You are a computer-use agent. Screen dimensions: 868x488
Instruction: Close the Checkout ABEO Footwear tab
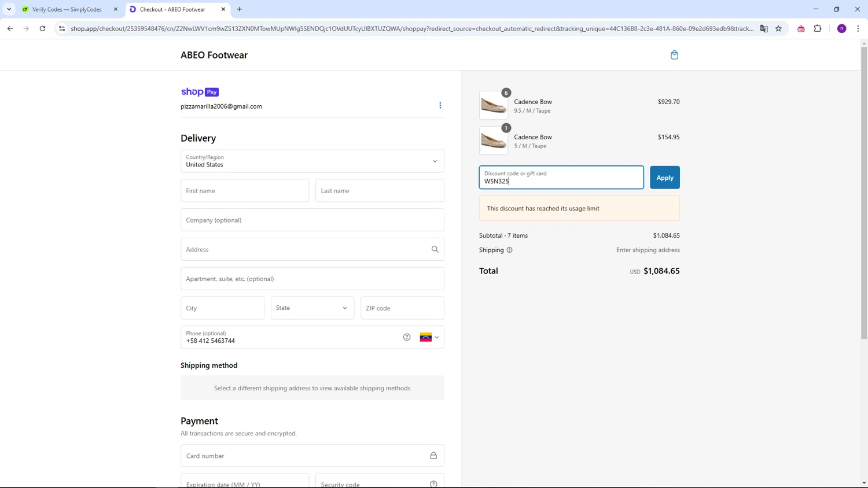pos(223,9)
